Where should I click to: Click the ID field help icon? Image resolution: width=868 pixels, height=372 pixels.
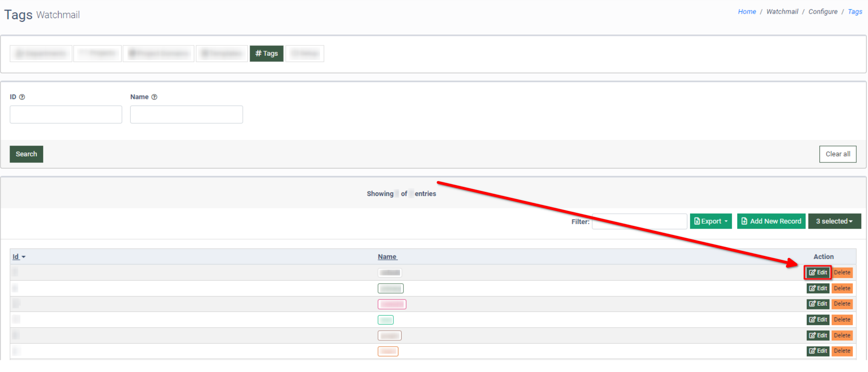click(22, 97)
